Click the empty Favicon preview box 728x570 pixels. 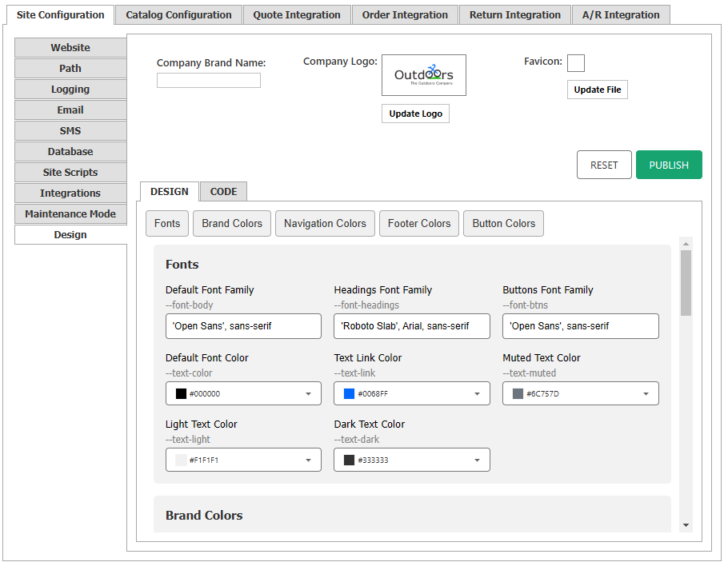click(x=576, y=63)
